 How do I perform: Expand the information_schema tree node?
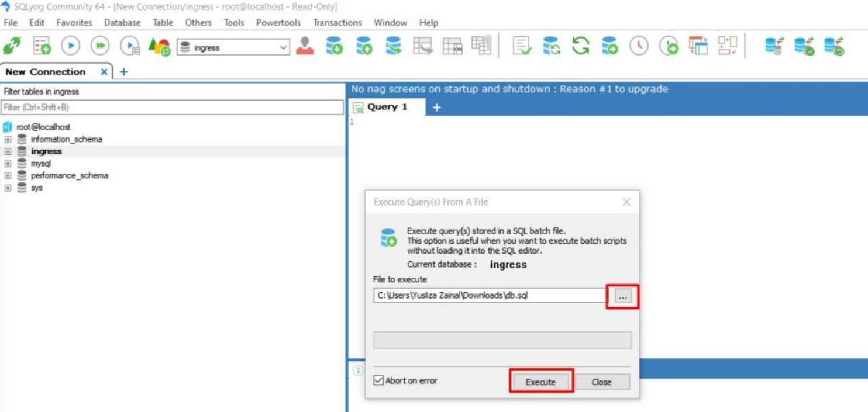[x=8, y=139]
